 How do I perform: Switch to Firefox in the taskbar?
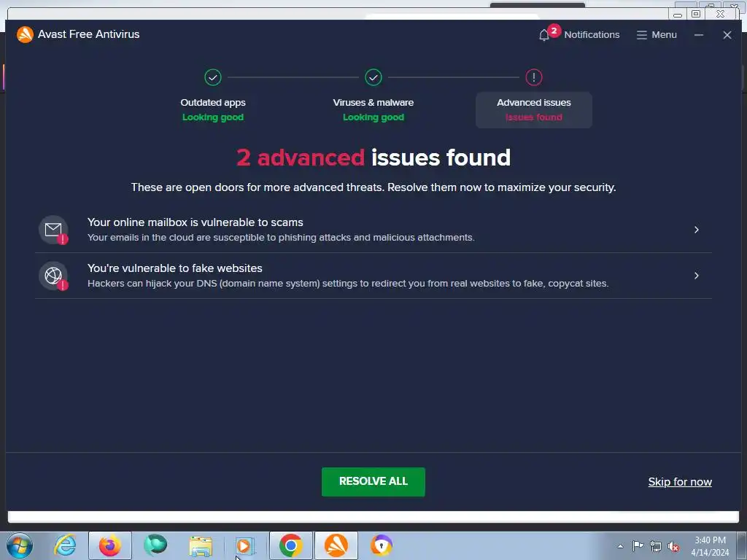pyautogui.click(x=110, y=545)
